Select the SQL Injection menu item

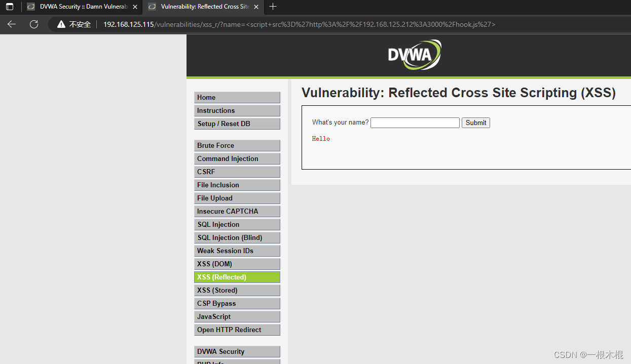click(237, 224)
